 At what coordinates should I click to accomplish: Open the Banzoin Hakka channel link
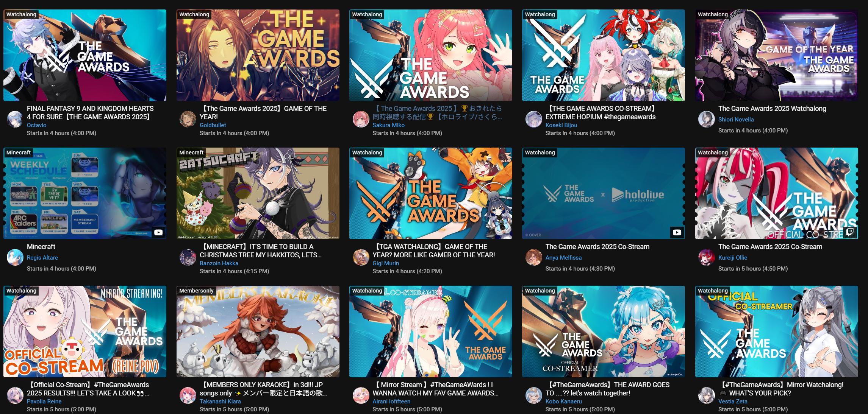tap(219, 263)
